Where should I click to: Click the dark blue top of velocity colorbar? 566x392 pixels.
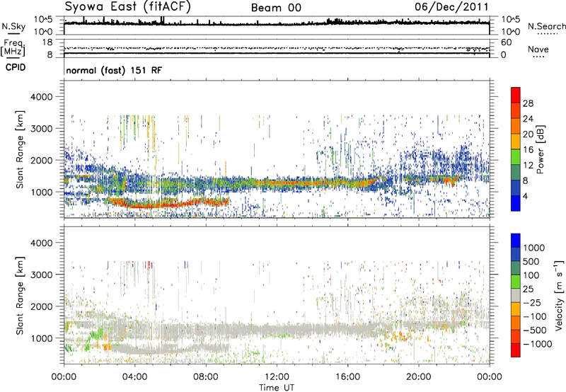[x=516, y=241]
